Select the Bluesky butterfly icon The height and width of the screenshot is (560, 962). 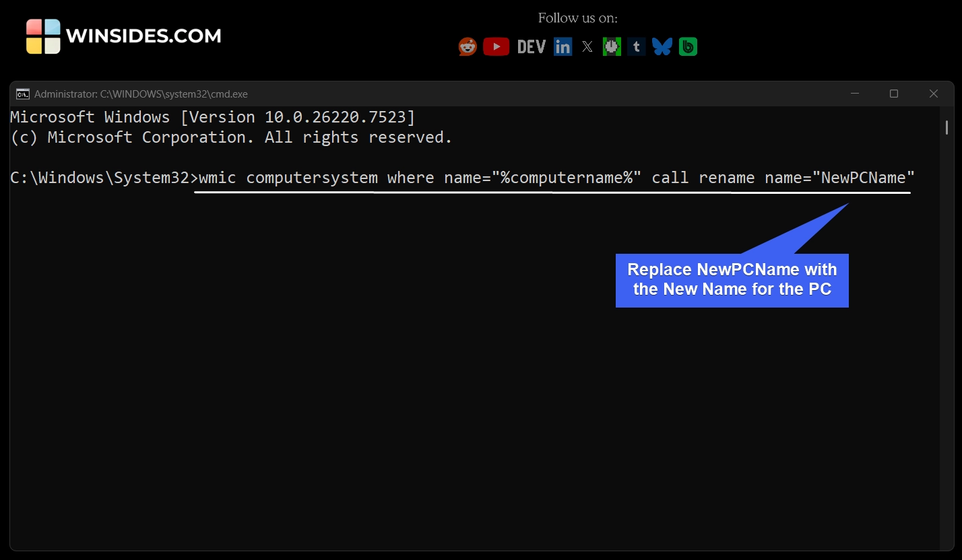coord(662,46)
